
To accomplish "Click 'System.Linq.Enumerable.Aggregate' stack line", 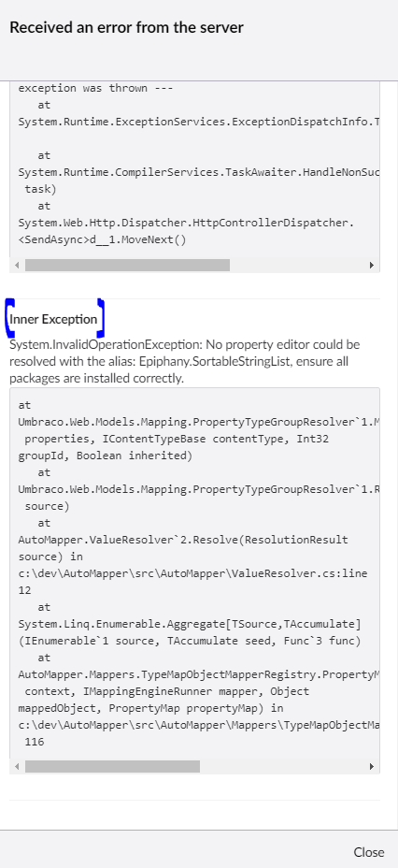I will click(x=190, y=624).
